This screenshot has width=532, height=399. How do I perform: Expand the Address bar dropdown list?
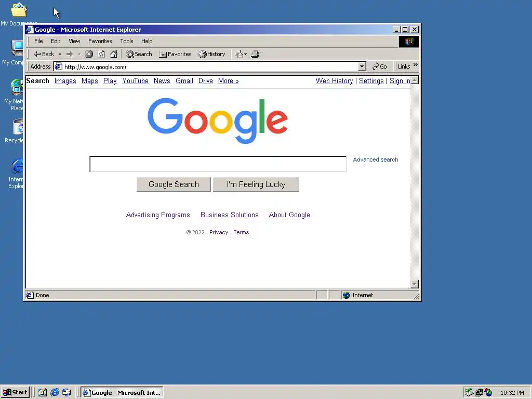coord(362,66)
